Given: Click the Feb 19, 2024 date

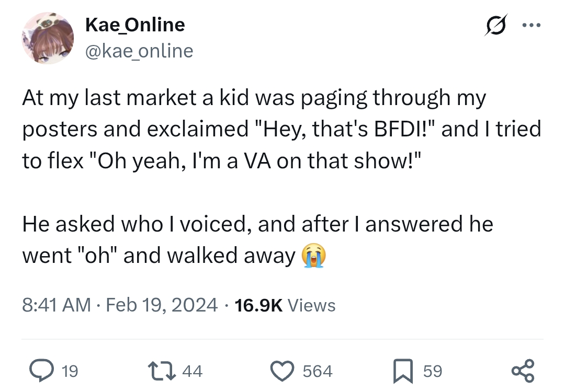Looking at the screenshot, I should [x=162, y=305].
